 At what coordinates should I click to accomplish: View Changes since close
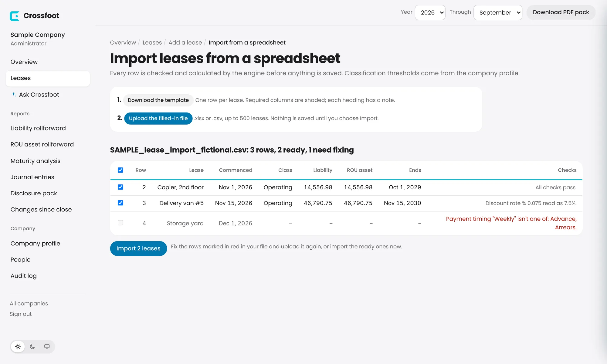[x=41, y=210]
